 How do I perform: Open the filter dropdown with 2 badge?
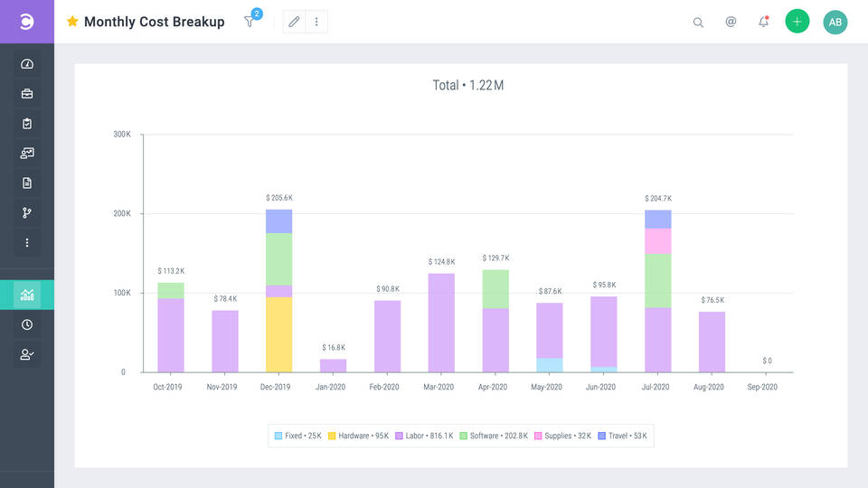point(250,22)
